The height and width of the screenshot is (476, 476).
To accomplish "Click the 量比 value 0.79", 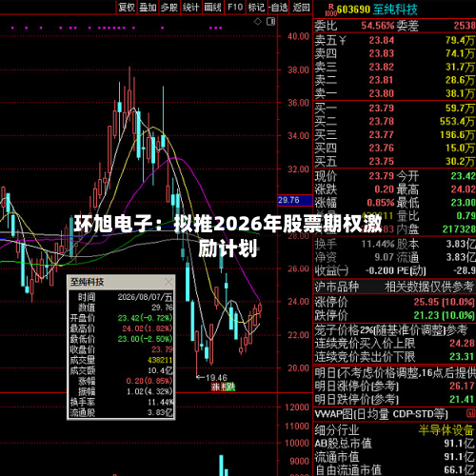I will 466,216.
